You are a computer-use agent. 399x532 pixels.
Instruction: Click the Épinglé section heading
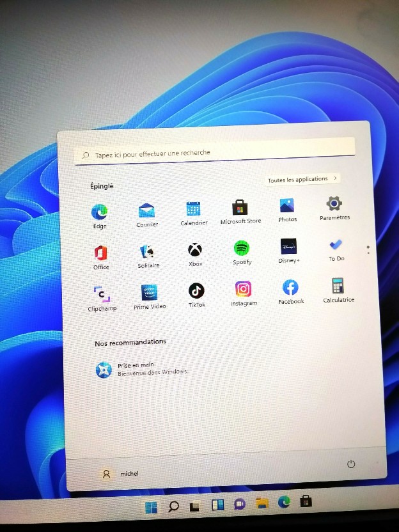click(102, 186)
